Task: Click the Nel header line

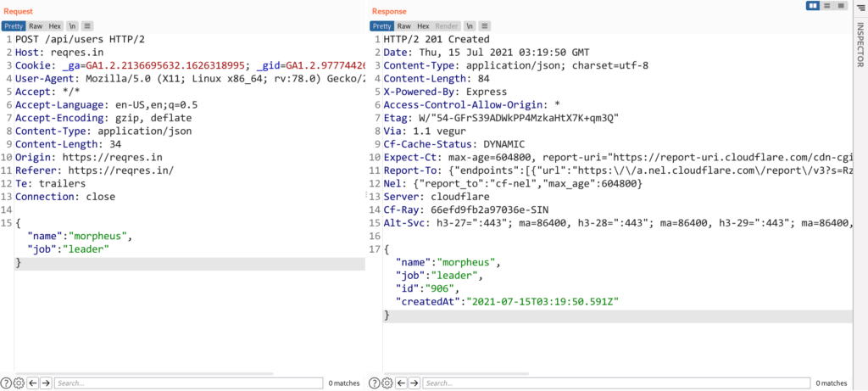Action: (x=513, y=184)
